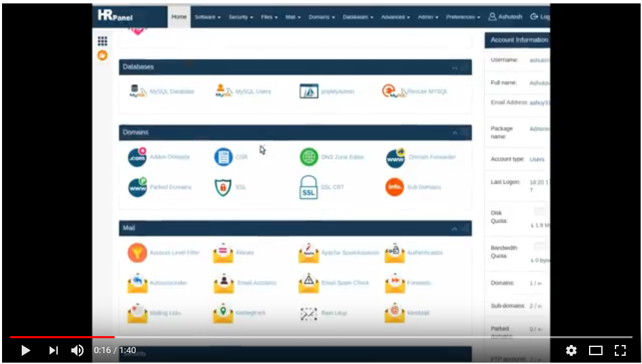Open the apps grid icon in sidebar
This screenshot has width=642, height=364.
click(103, 41)
